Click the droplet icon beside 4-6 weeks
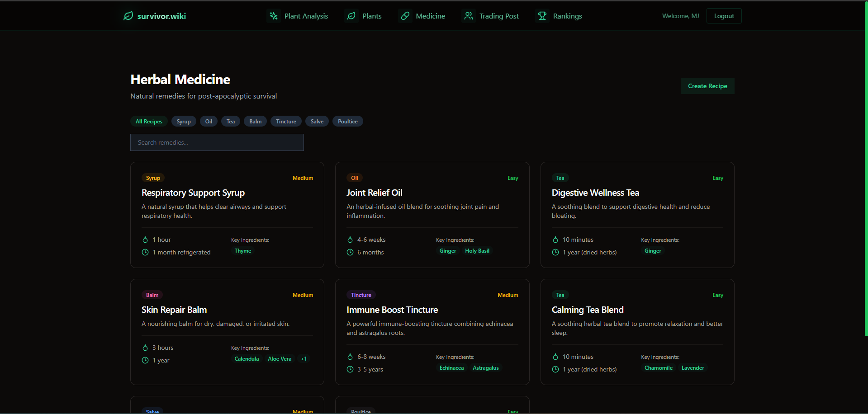This screenshot has height=414, width=868. click(x=350, y=240)
